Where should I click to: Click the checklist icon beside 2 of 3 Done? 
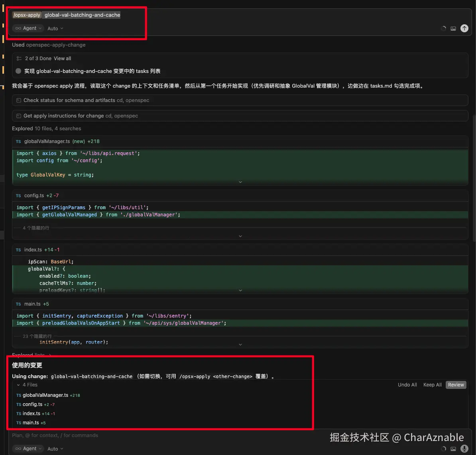[x=19, y=58]
